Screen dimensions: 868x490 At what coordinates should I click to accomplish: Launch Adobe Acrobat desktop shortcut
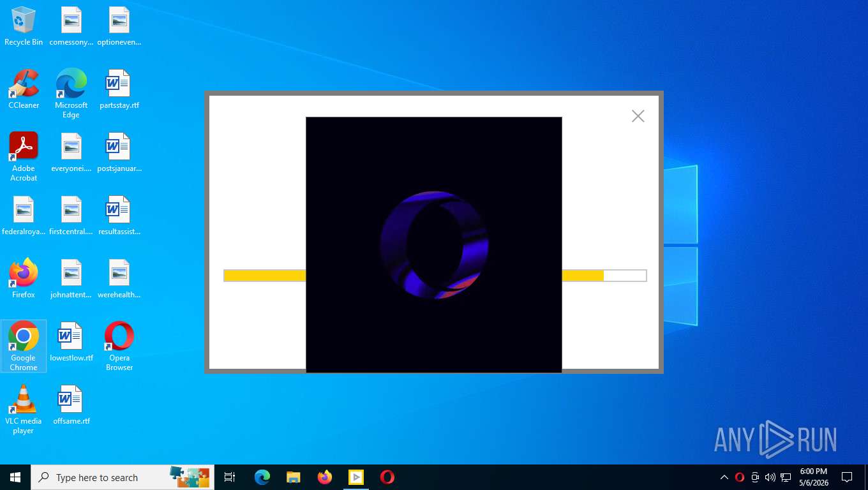(24, 157)
